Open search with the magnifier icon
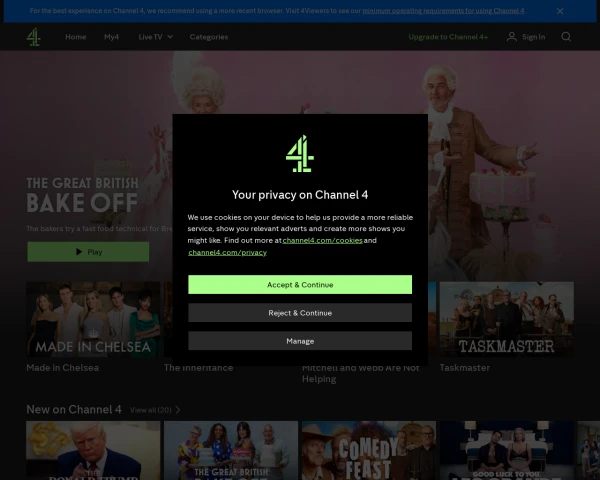This screenshot has height=480, width=600. click(566, 37)
